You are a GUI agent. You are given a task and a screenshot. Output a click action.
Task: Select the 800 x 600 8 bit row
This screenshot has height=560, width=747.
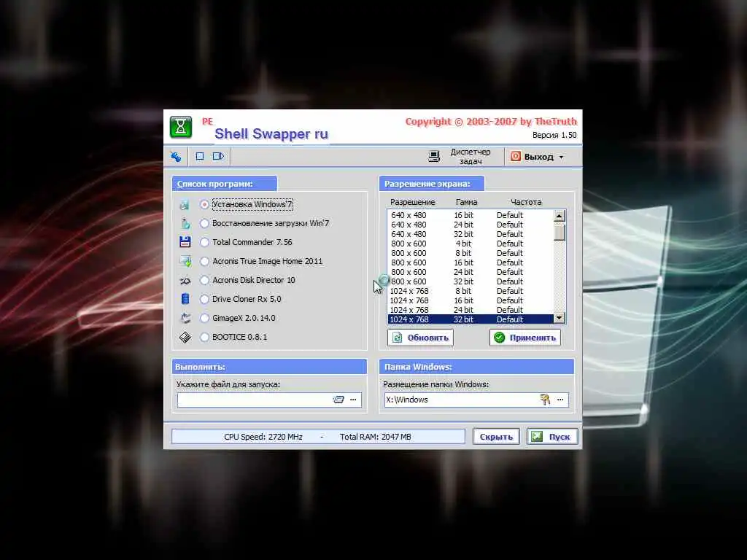(x=471, y=253)
